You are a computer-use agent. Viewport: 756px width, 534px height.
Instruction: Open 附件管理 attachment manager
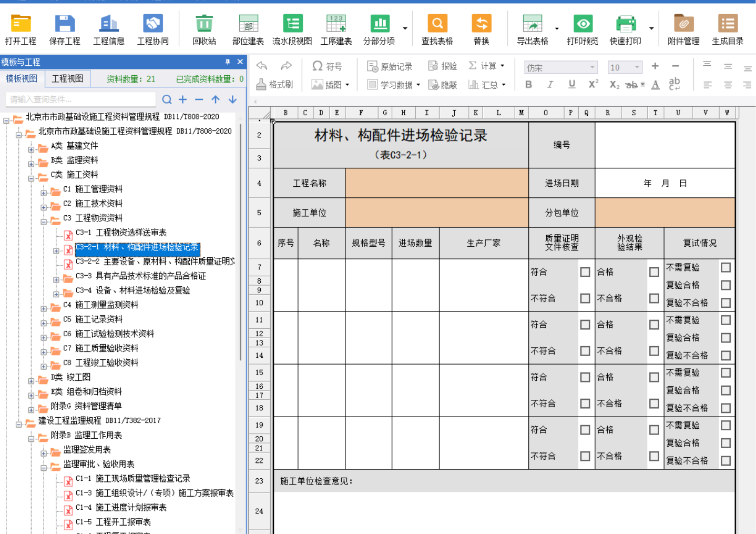coord(683,30)
